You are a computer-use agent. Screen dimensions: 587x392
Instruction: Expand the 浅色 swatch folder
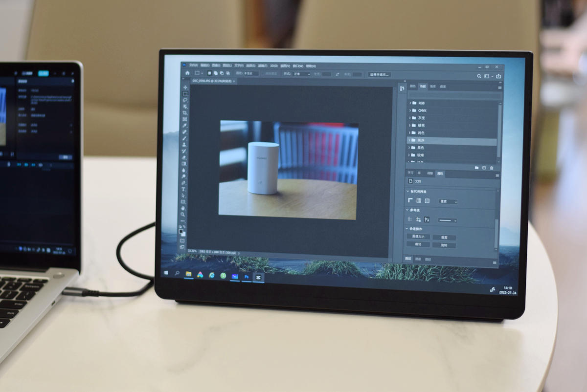(410, 132)
